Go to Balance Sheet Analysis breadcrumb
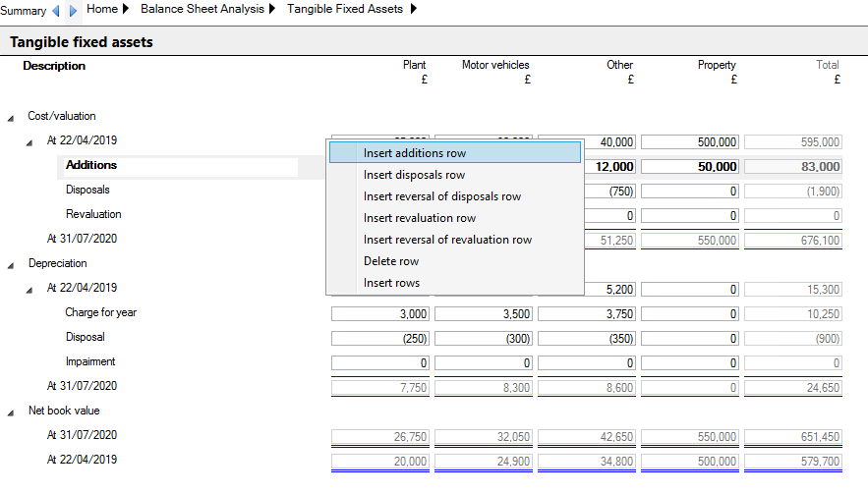 203,9
